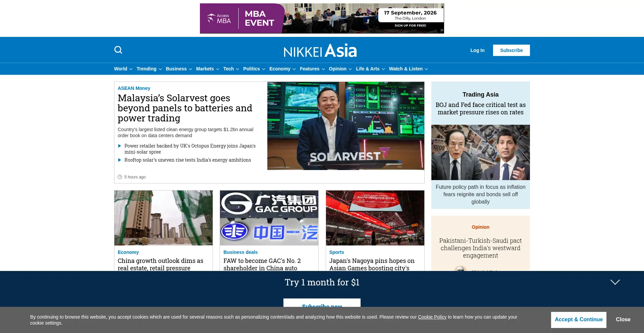This screenshot has width=644, height=333.
Task: Expand the World menu chevron
Action: [131, 69]
